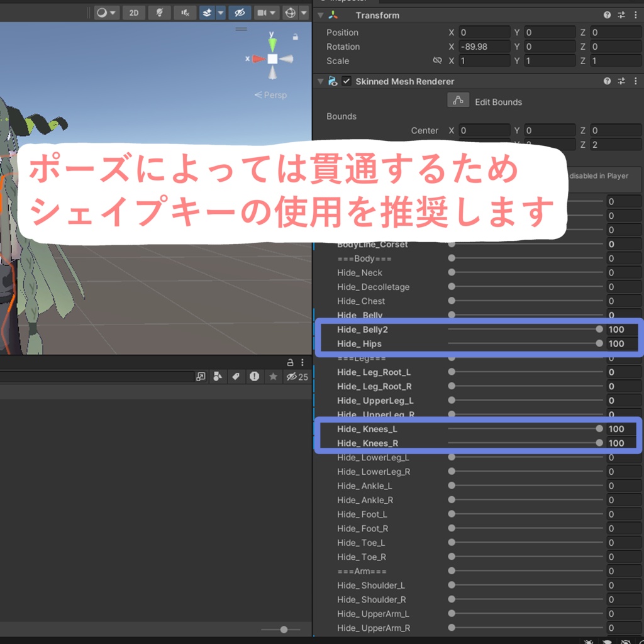Viewport: 644px width, 644px height.
Task: Search by type filter icon
Action: coord(218,377)
